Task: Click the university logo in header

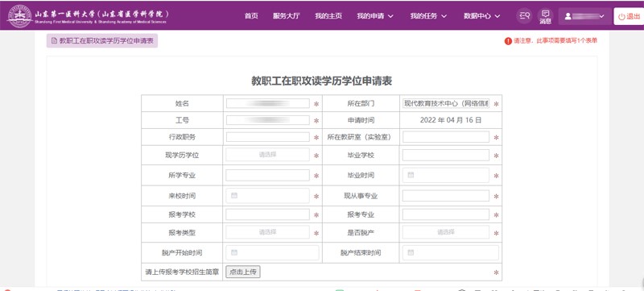Action: [19, 15]
